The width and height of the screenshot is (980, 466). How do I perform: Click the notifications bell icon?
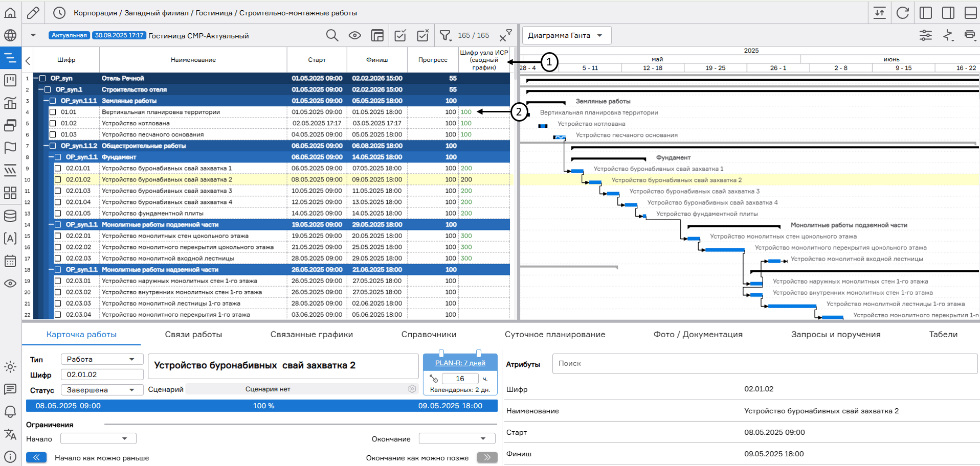point(10,411)
